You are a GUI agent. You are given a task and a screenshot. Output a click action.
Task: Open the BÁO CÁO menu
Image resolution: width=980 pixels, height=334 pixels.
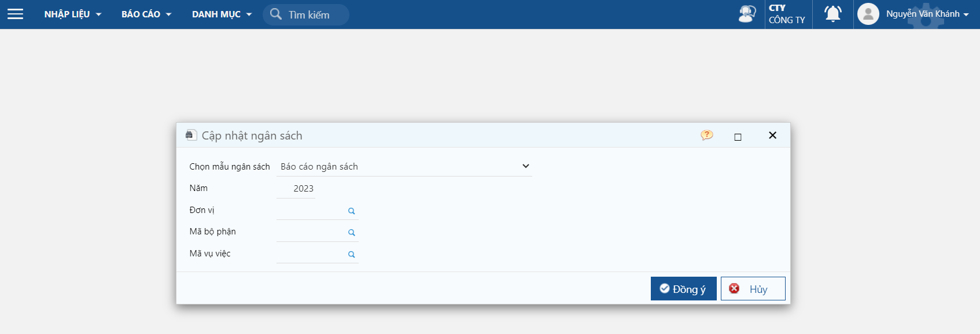click(x=146, y=14)
